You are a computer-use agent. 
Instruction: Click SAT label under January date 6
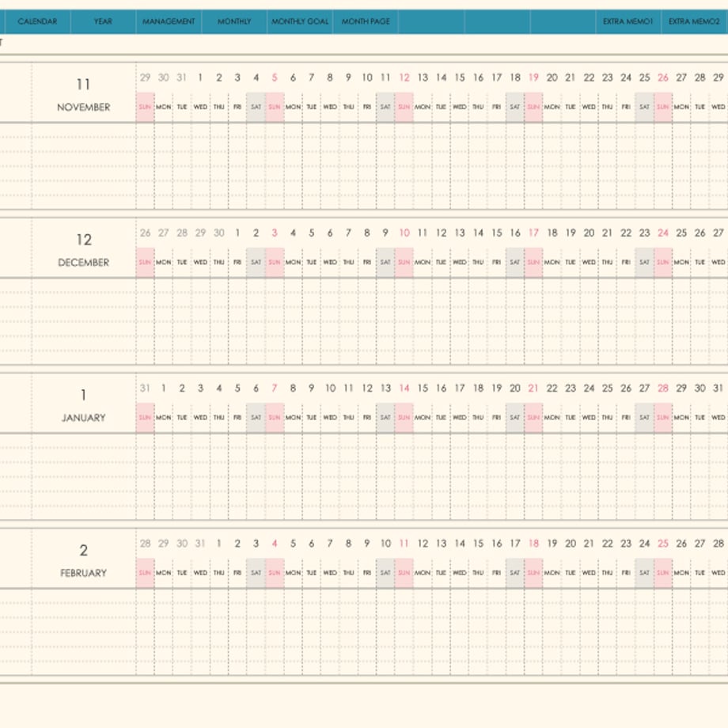[256, 418]
